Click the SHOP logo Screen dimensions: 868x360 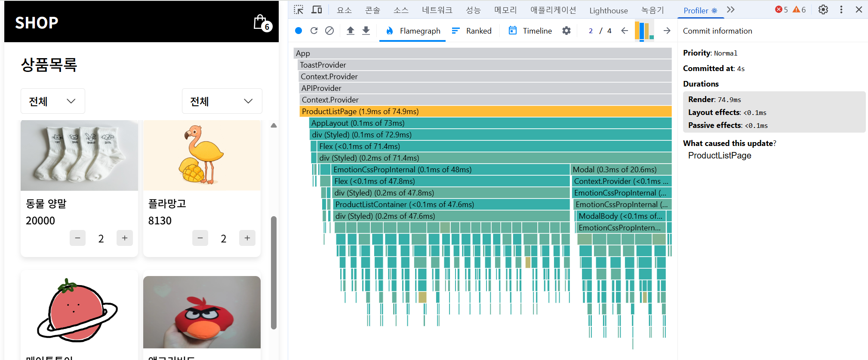(x=37, y=23)
